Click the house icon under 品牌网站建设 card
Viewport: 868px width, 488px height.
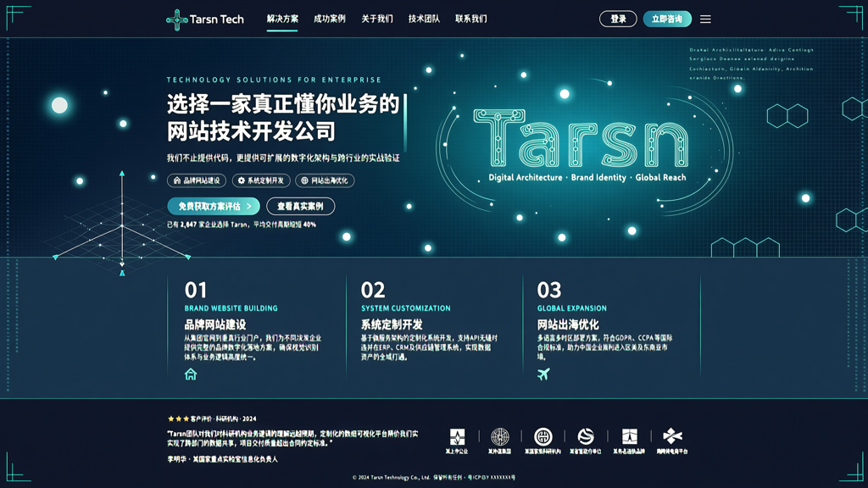click(x=191, y=374)
